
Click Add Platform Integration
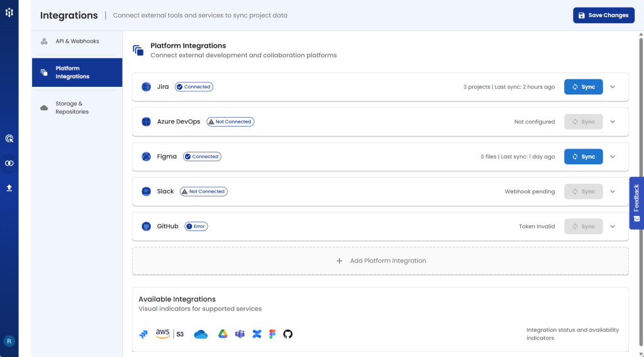(x=380, y=261)
